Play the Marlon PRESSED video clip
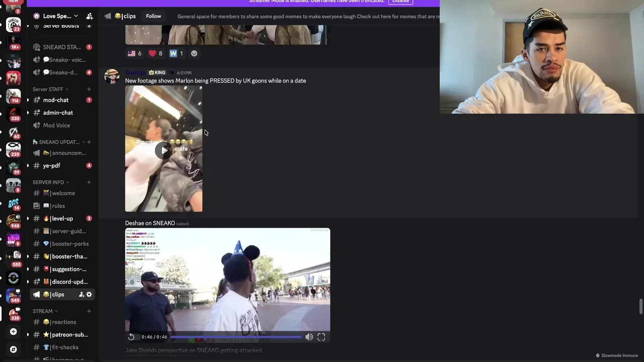Image resolution: width=644 pixels, height=362 pixels. click(x=164, y=149)
